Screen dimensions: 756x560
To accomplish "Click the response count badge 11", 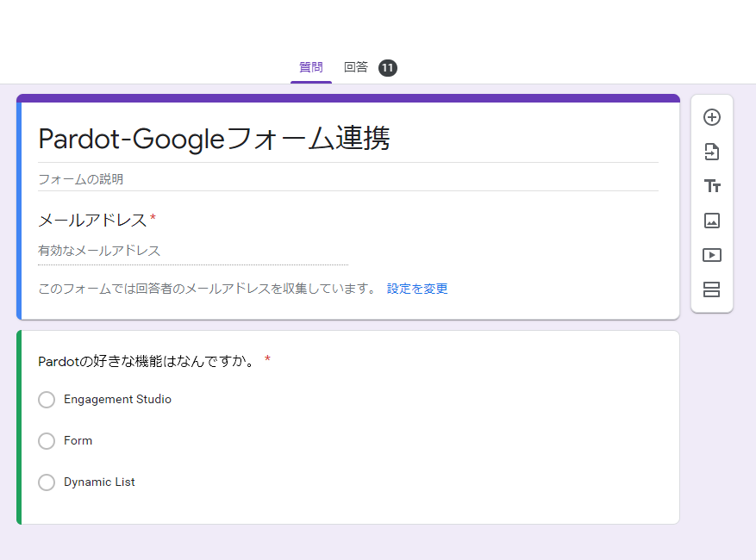I will (x=388, y=67).
